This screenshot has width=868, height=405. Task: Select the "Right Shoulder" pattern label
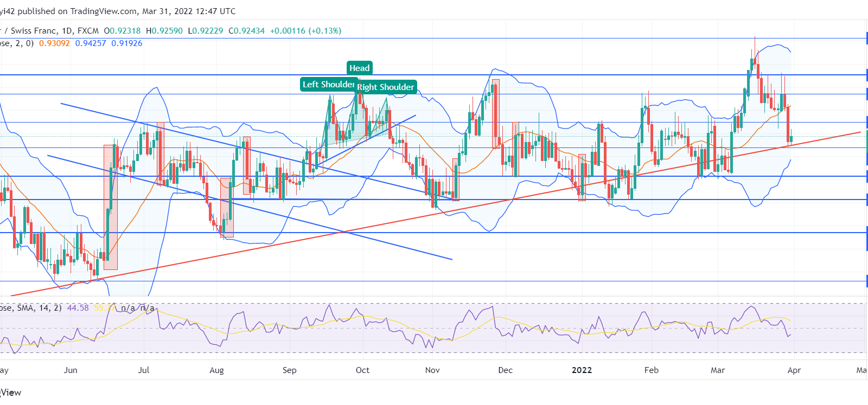point(386,87)
